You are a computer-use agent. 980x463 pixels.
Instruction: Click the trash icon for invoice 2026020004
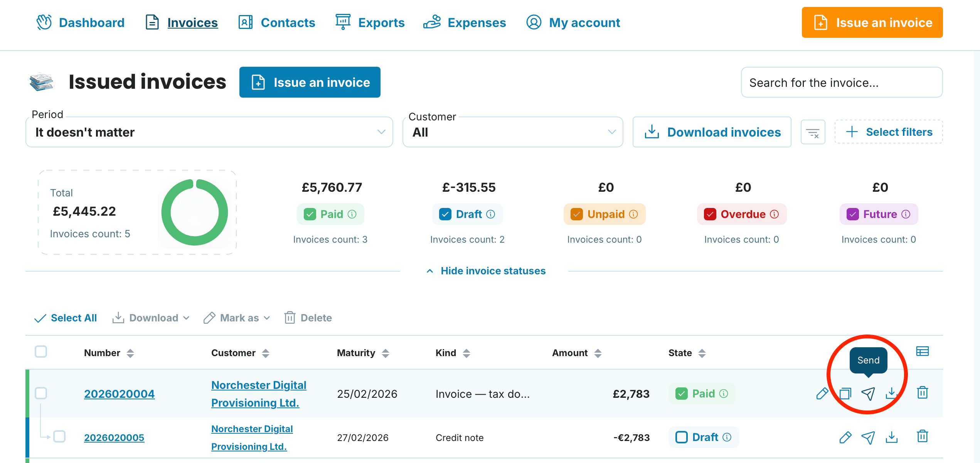pyautogui.click(x=923, y=393)
